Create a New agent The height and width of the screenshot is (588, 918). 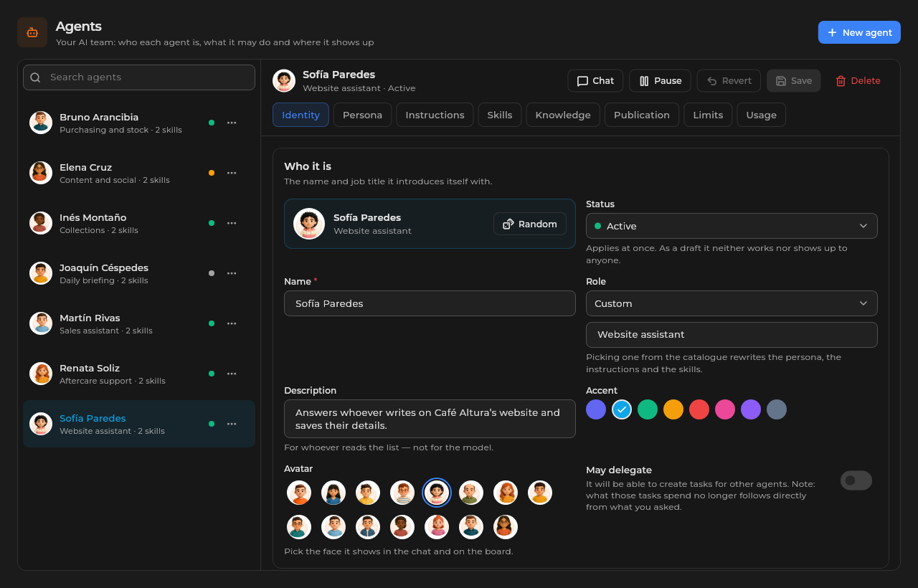point(859,32)
